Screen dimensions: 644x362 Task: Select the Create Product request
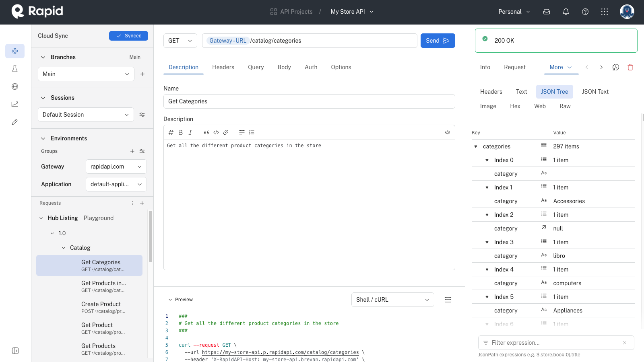point(89,307)
